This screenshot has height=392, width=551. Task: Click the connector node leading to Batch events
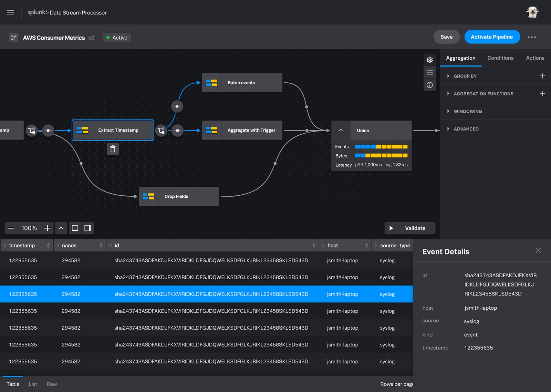coord(177,106)
